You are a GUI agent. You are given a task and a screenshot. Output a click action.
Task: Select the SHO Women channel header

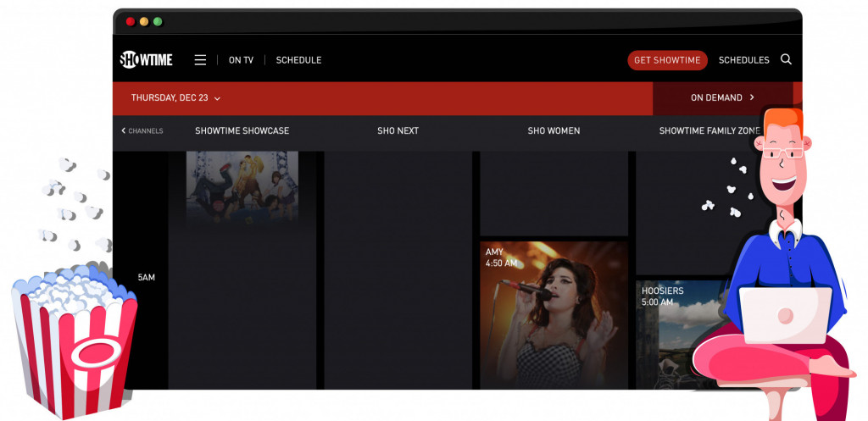[554, 131]
